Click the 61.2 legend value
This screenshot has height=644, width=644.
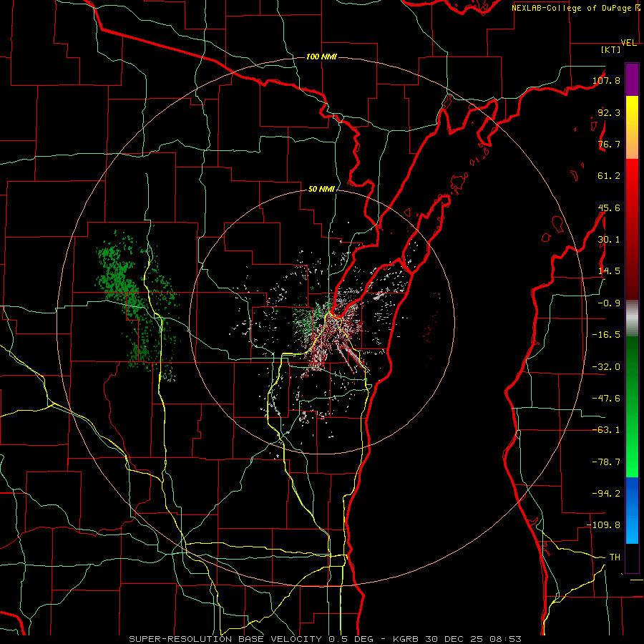point(609,176)
